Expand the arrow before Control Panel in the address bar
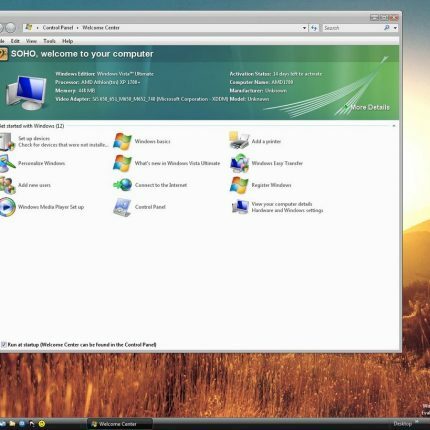Viewport: 430px width, 430px height. [38, 28]
